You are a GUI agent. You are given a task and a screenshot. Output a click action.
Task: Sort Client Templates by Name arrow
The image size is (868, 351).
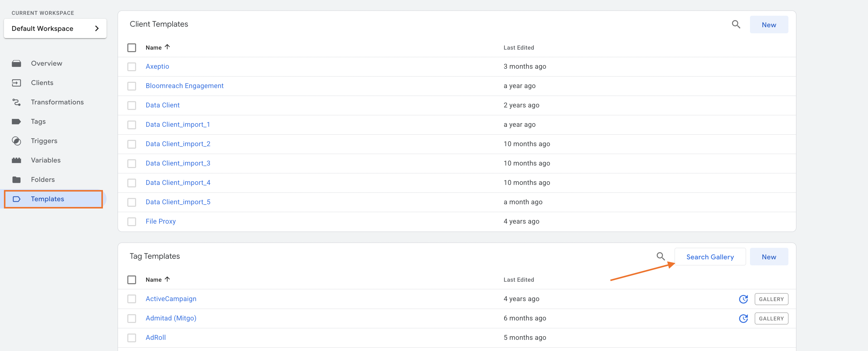[x=167, y=47]
